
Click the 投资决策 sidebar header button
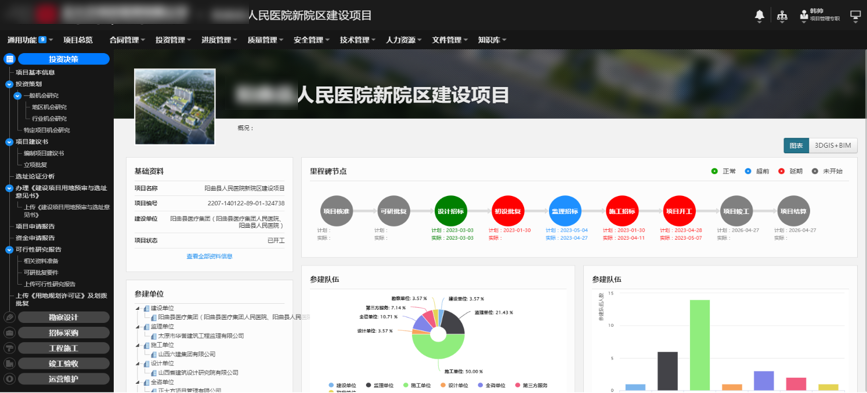pyautogui.click(x=64, y=59)
